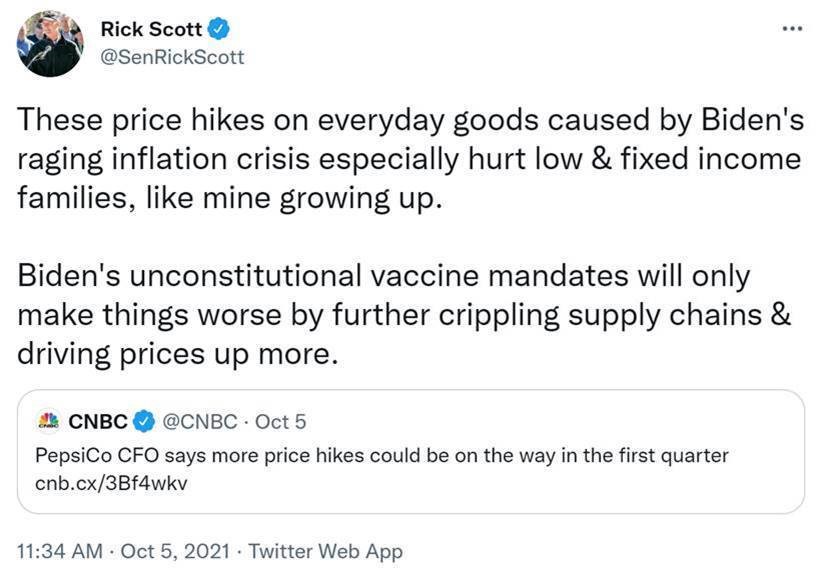Screen dimensions: 818x584
Task: Click the Twitter Web App source label
Action: pos(326,552)
